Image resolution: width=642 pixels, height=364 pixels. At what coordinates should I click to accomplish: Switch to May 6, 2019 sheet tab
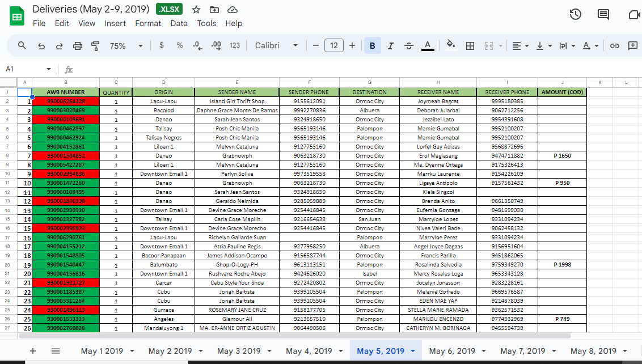pyautogui.click(x=452, y=351)
